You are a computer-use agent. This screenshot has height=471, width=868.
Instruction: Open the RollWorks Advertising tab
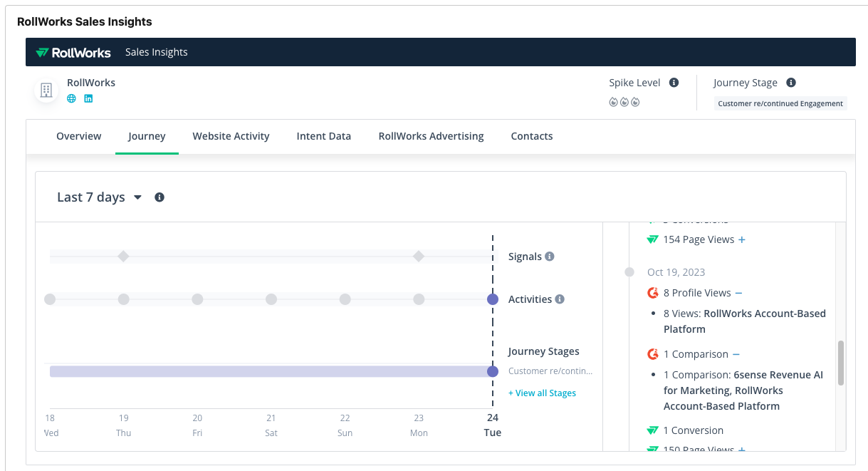pos(431,136)
